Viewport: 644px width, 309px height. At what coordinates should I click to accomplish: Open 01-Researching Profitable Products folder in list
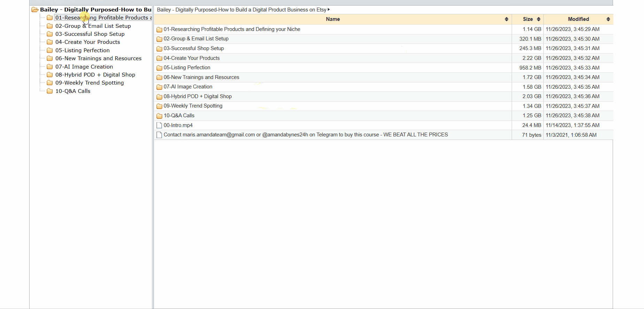point(232,29)
